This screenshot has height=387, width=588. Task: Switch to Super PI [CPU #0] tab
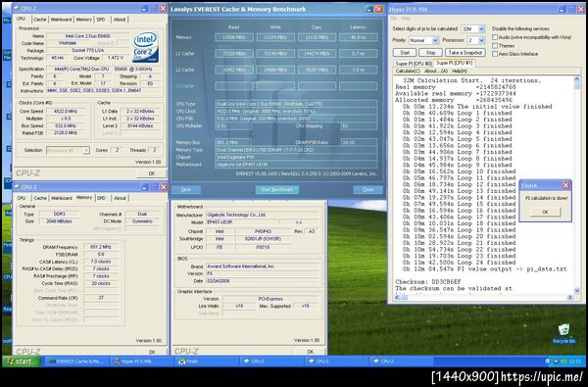(414, 64)
